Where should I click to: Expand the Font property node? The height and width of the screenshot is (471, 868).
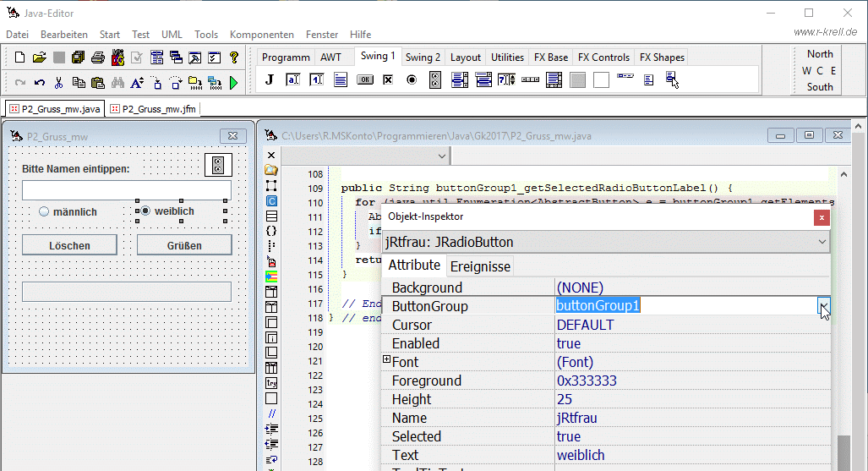(387, 360)
